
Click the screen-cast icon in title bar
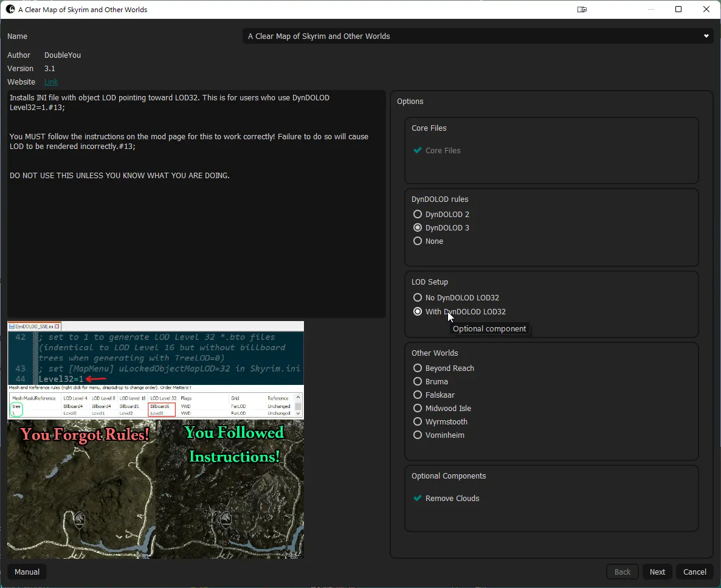582,9
